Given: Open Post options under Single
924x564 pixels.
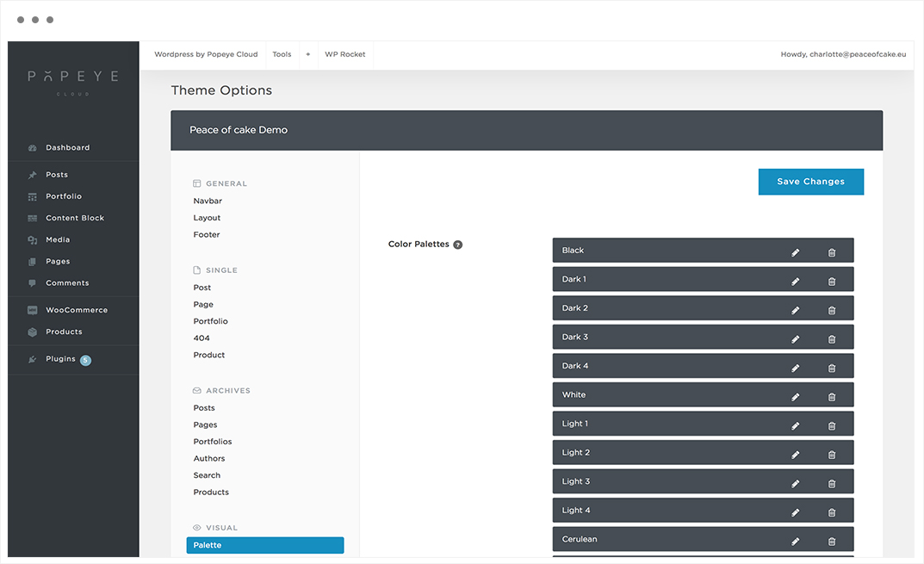Looking at the screenshot, I should 202,288.
